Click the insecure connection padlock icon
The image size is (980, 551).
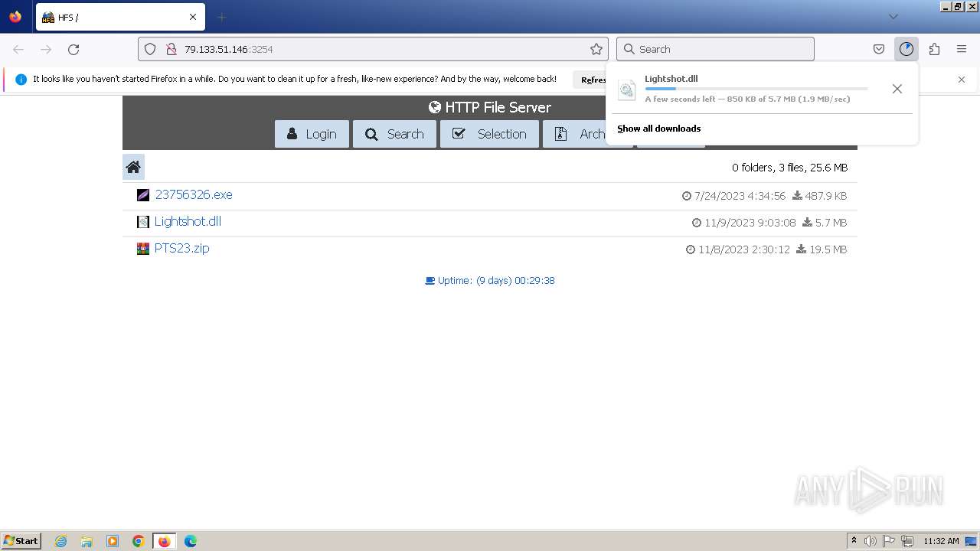(x=171, y=49)
